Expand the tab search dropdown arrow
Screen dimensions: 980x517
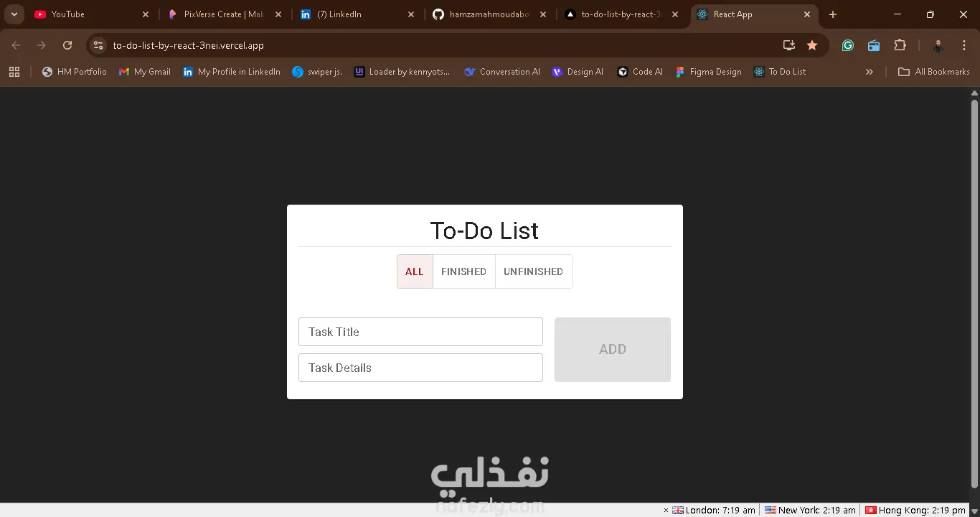(14, 14)
